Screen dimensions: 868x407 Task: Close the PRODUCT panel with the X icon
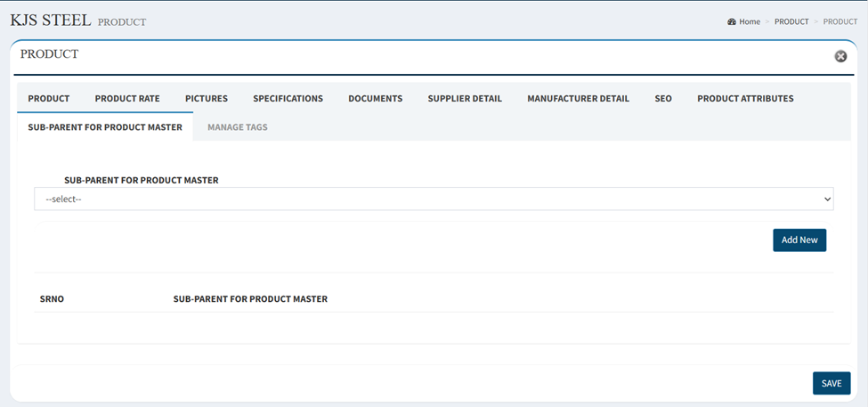[x=840, y=56]
